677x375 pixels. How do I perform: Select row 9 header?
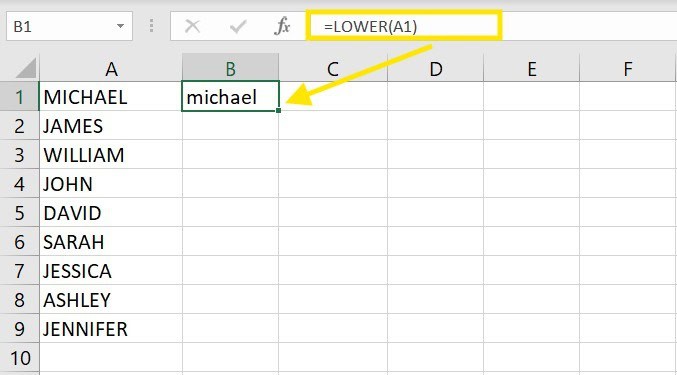19,328
